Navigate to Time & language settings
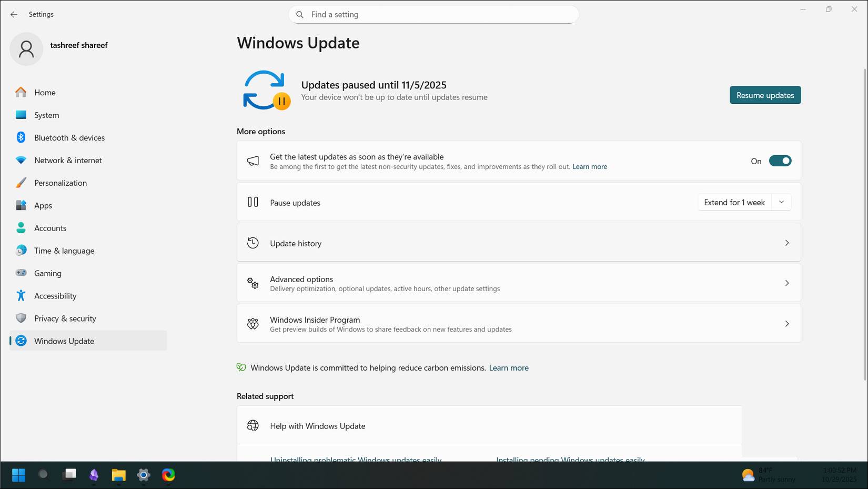Viewport: 868px width, 489px height. 64,250
